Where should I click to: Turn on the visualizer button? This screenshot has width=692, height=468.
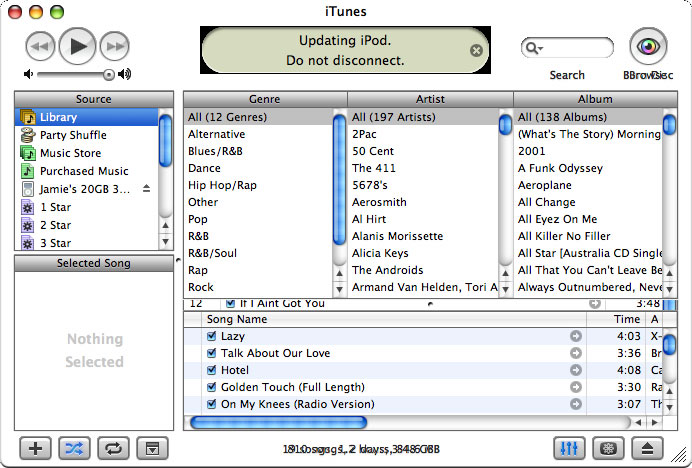pyautogui.click(x=608, y=449)
